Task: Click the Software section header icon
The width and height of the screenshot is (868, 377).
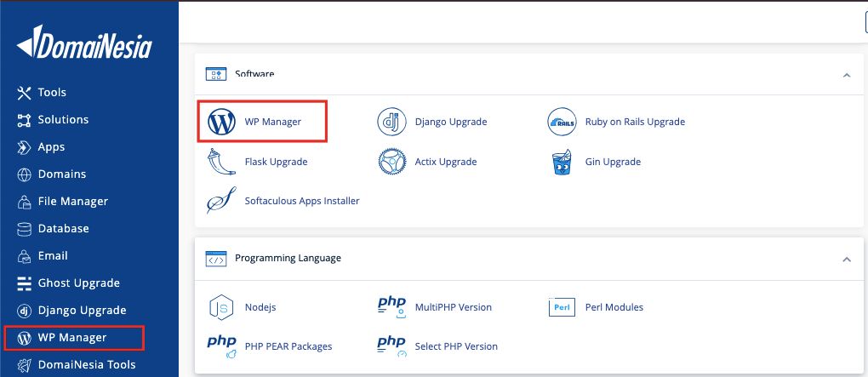Action: point(216,74)
